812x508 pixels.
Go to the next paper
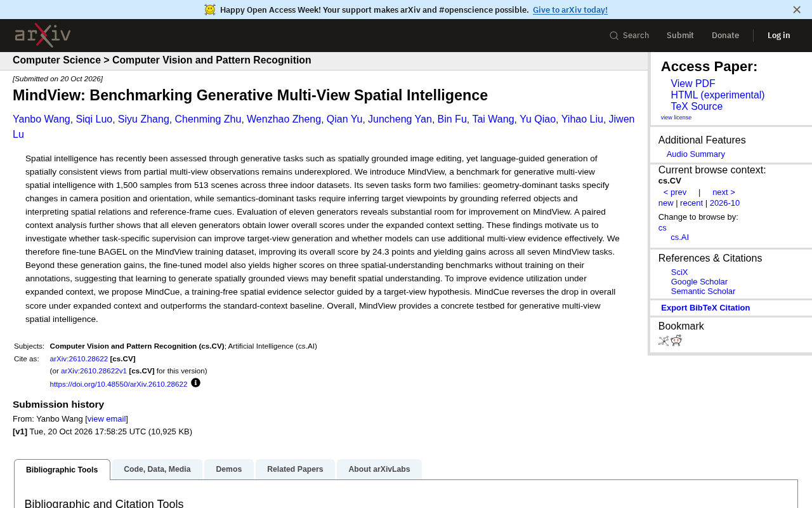click(724, 192)
